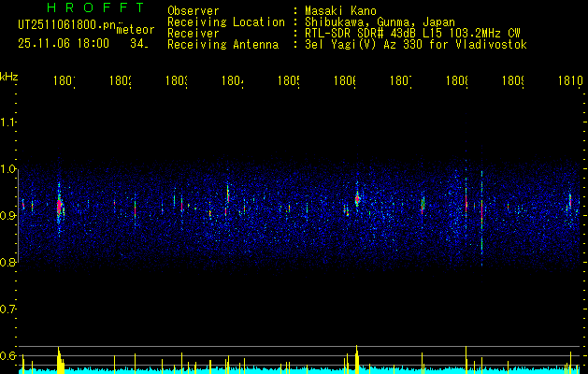Select the location "Shibukawa, Gunma, Japan"
This screenshot has width=588, height=374.
(380, 22)
